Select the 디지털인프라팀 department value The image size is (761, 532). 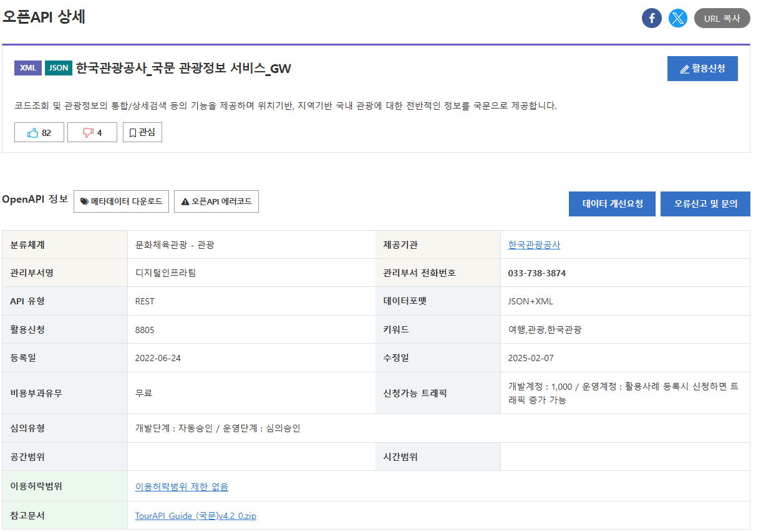coord(165,273)
